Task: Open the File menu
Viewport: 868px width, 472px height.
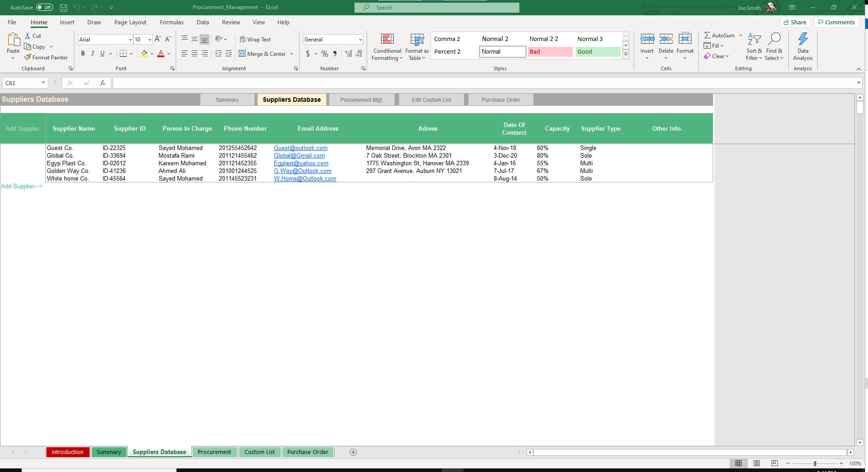Action: point(12,22)
